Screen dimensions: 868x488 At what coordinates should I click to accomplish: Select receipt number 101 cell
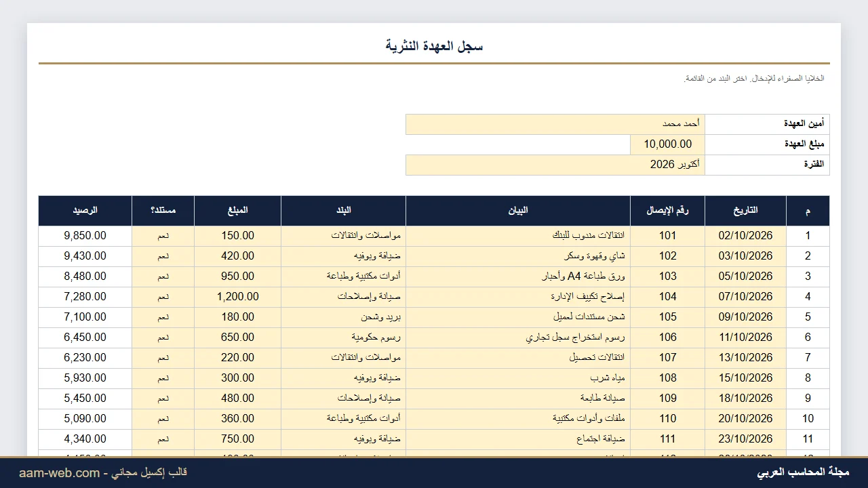tap(668, 236)
